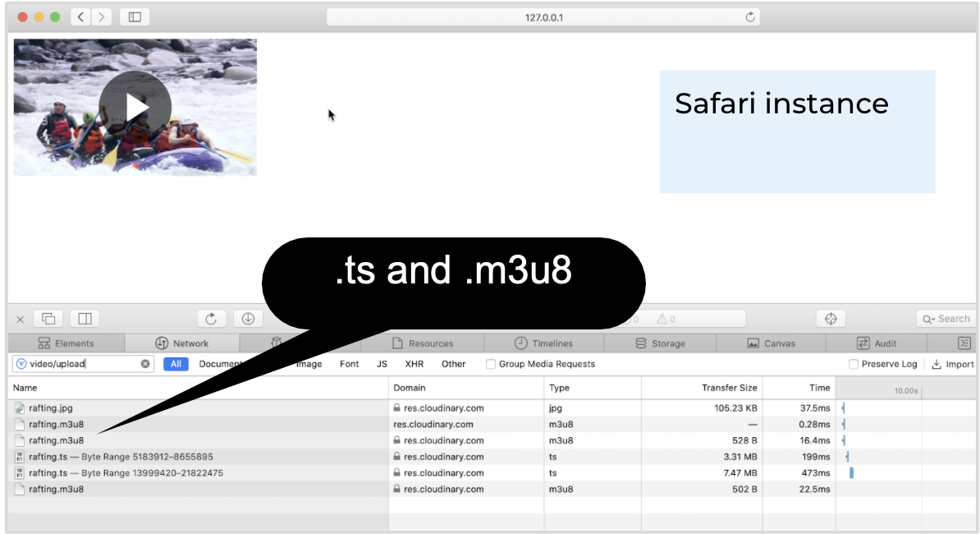Click the Import button
Screen dimensions: 980x534
pos(952,364)
